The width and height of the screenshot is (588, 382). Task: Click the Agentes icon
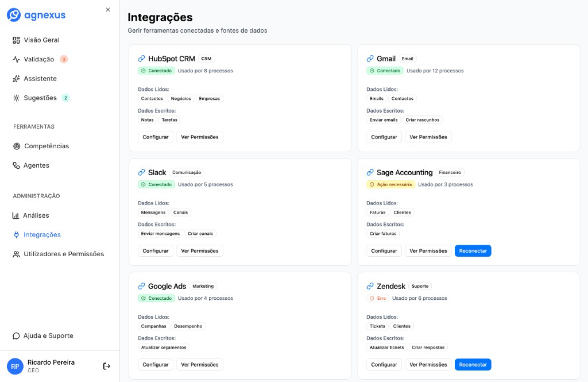pos(16,165)
